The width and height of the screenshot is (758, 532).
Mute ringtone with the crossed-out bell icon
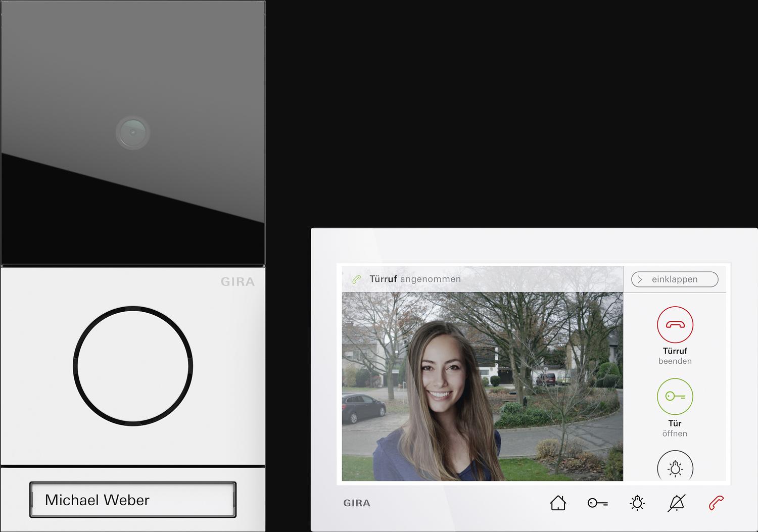pos(676,503)
